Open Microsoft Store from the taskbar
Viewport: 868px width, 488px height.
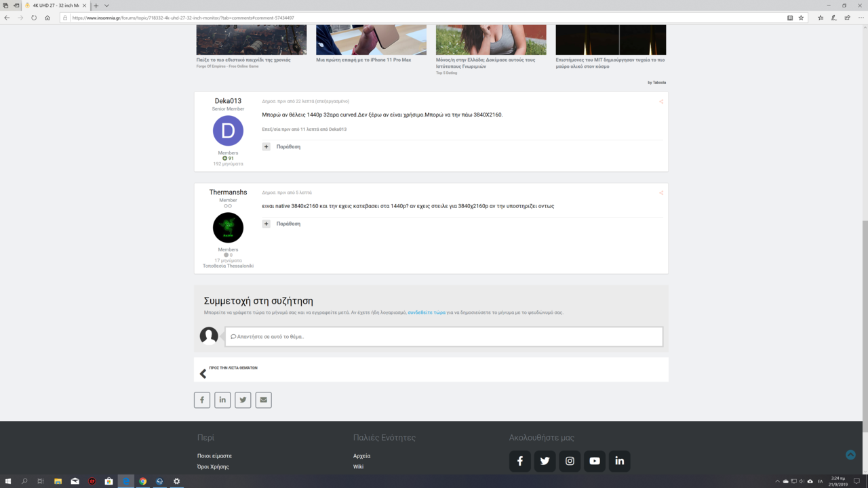tap(108, 481)
